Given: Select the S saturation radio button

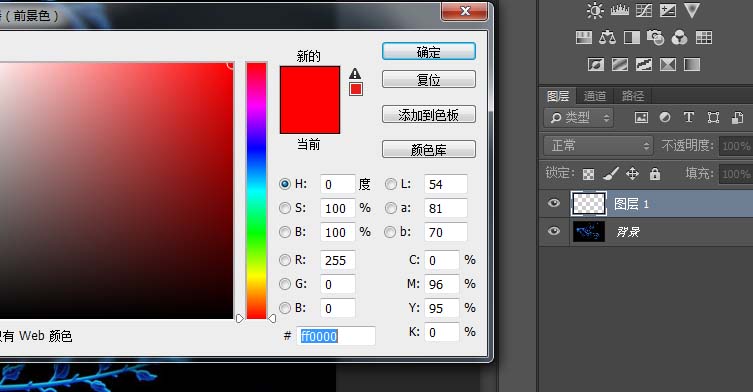Looking at the screenshot, I should point(285,208).
